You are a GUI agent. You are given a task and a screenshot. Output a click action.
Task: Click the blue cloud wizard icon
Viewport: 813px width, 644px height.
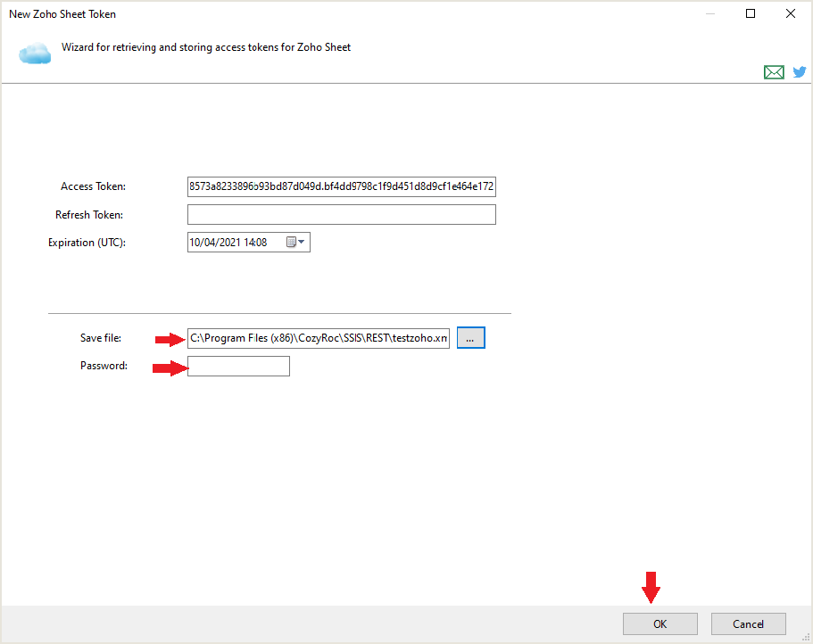pos(36,54)
